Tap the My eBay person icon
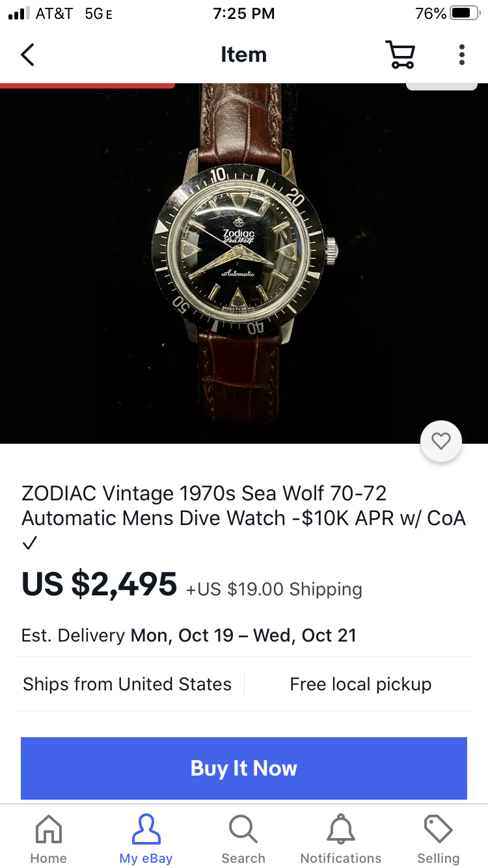 pos(146,830)
